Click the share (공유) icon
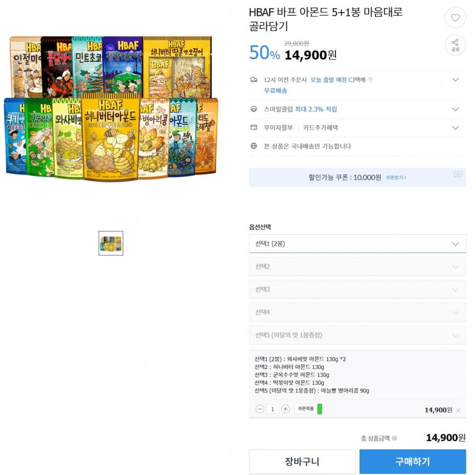 pyautogui.click(x=455, y=45)
